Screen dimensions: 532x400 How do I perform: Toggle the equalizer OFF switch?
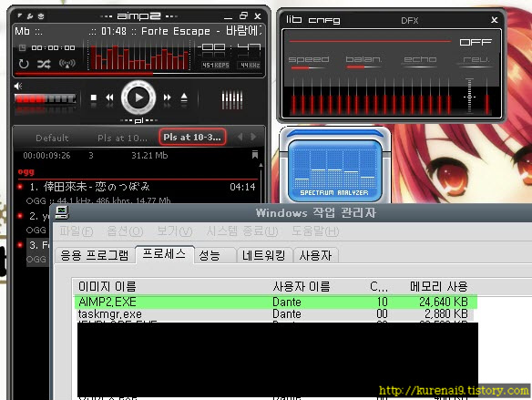(x=476, y=42)
